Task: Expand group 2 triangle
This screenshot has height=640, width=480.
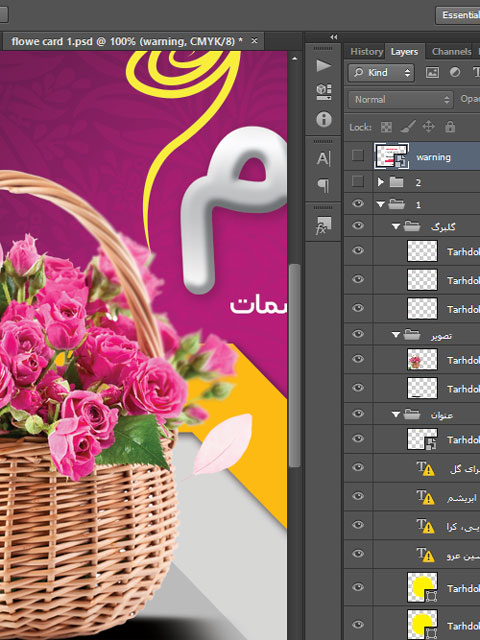Action: click(x=381, y=182)
